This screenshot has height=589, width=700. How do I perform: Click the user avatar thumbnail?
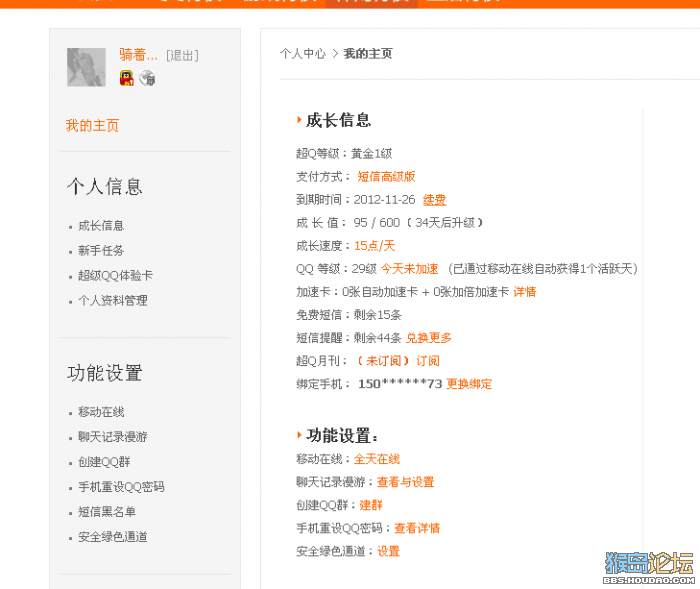[86, 67]
